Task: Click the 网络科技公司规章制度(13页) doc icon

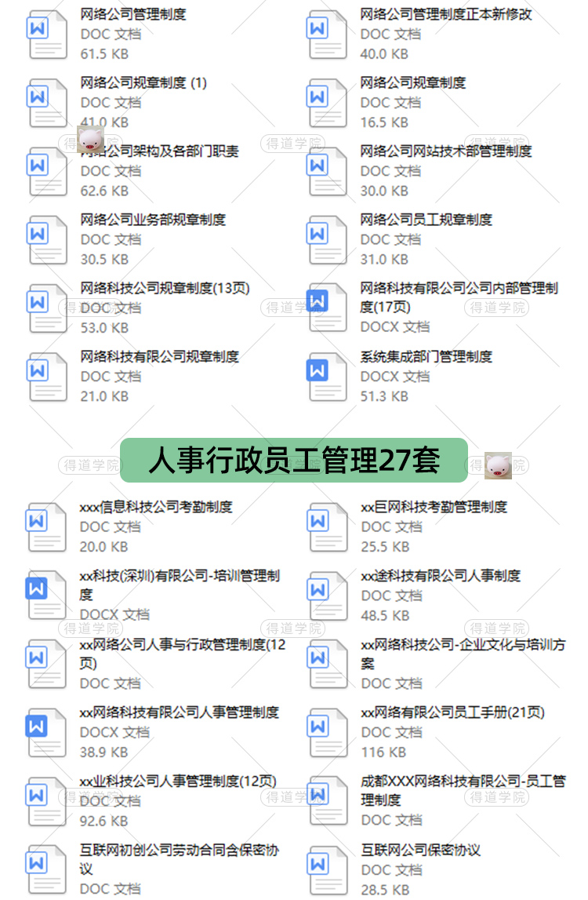Action: click(47, 308)
